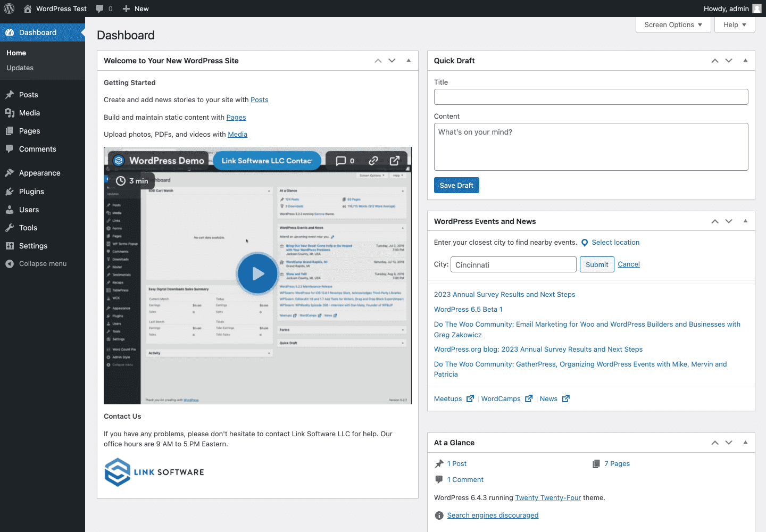Open Comments icon in sidebar
The width and height of the screenshot is (766, 532).
pos(10,149)
